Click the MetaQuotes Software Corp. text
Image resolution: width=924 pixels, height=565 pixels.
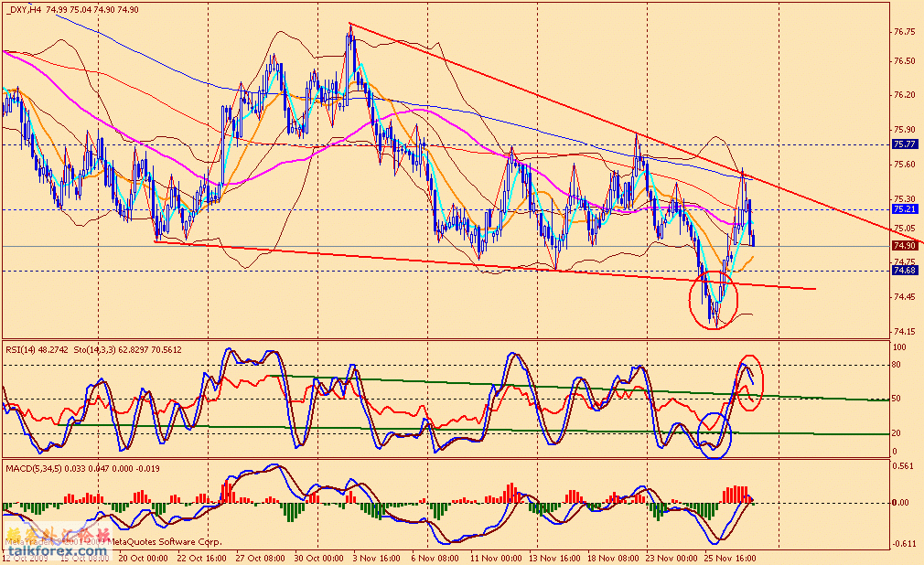(167, 541)
